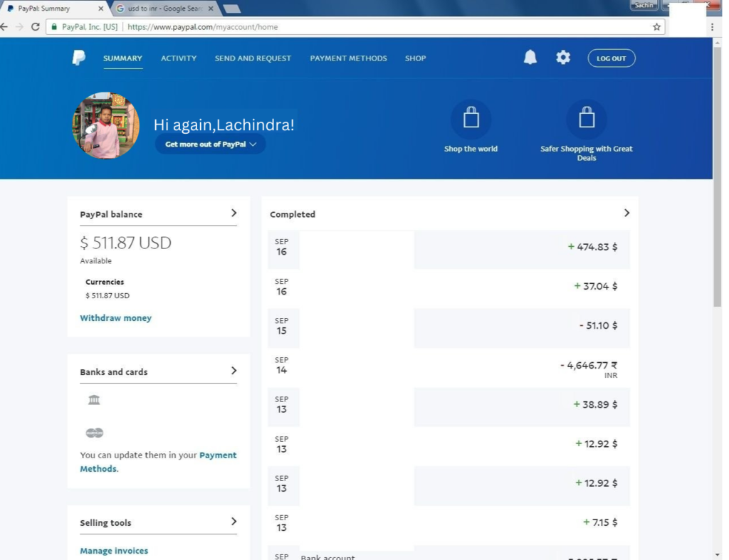Click the bank building icon

tap(94, 400)
